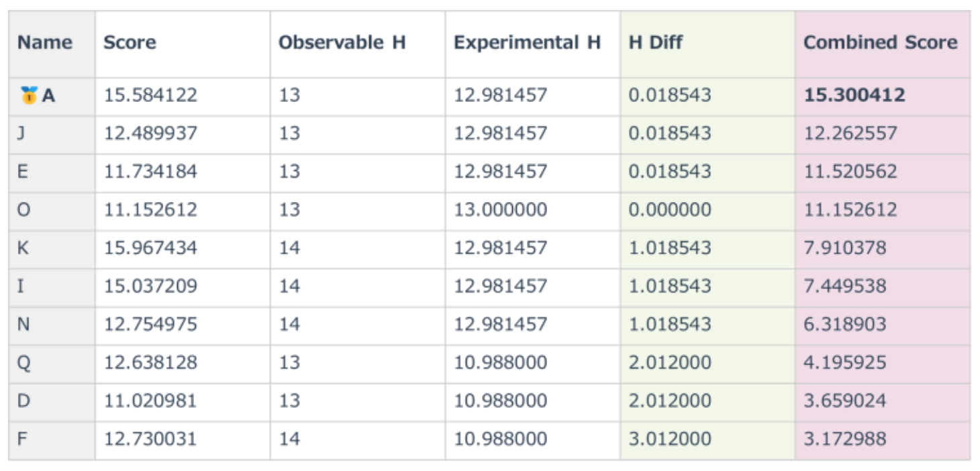
Task: Select the bold 15.300412 combined score cell
Action: [x=854, y=95]
